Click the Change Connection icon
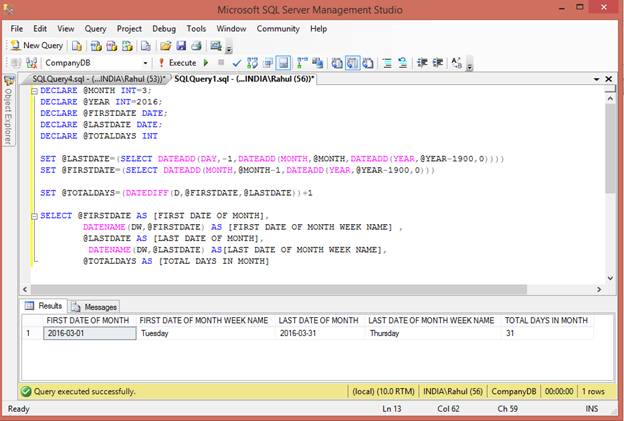Image resolution: width=624 pixels, height=421 pixels. (31, 63)
